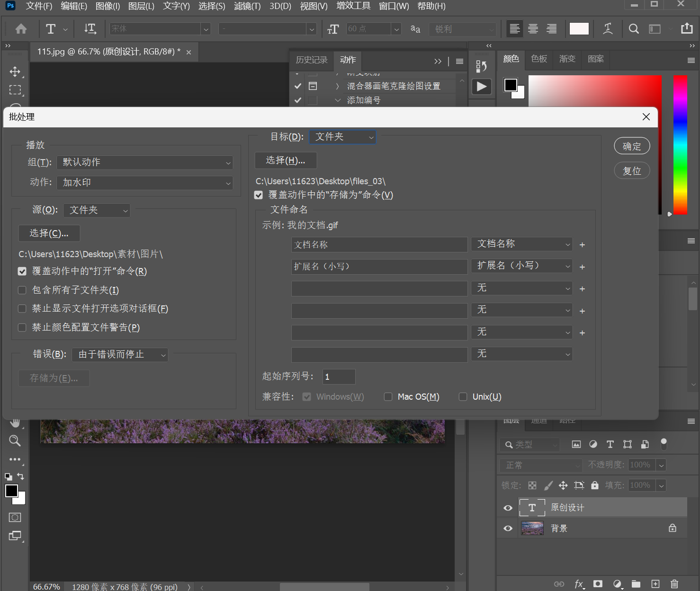Open the 滤镜 menu
Image resolution: width=700 pixels, height=591 pixels.
pos(247,6)
